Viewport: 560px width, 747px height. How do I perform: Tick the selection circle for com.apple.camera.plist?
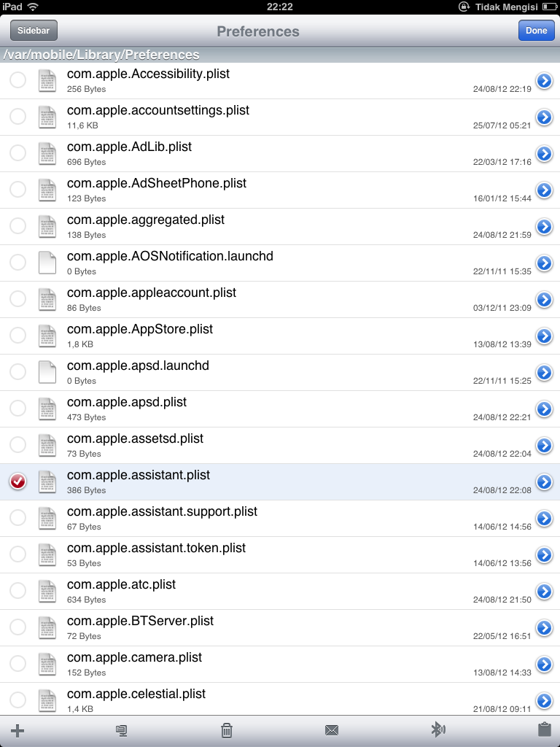tap(17, 664)
